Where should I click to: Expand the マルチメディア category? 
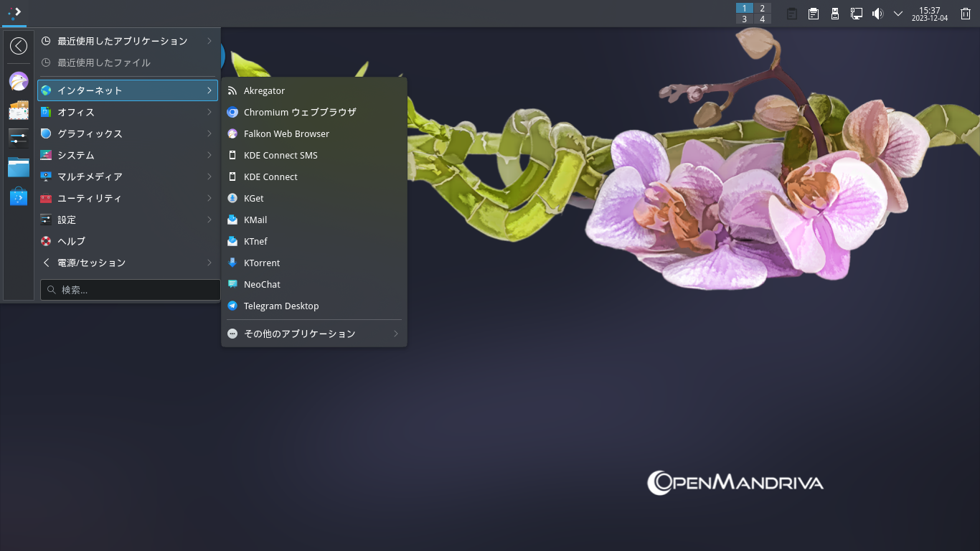tap(128, 176)
